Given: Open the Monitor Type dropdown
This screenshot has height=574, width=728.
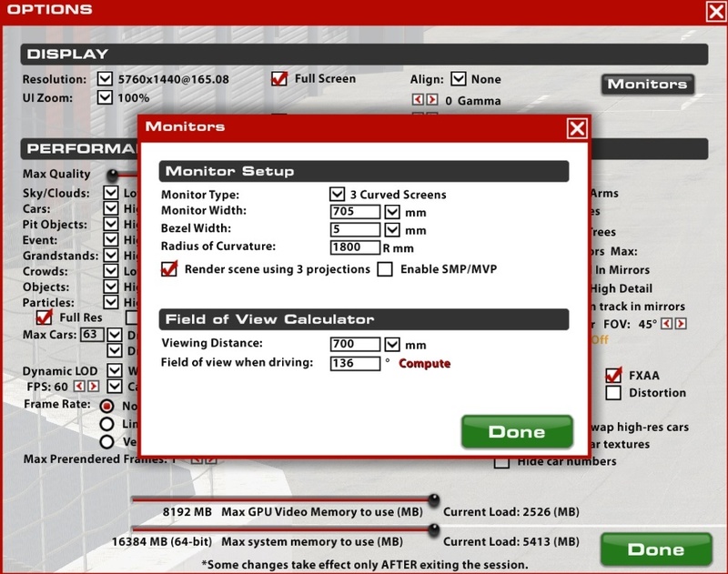Looking at the screenshot, I should click(337, 194).
